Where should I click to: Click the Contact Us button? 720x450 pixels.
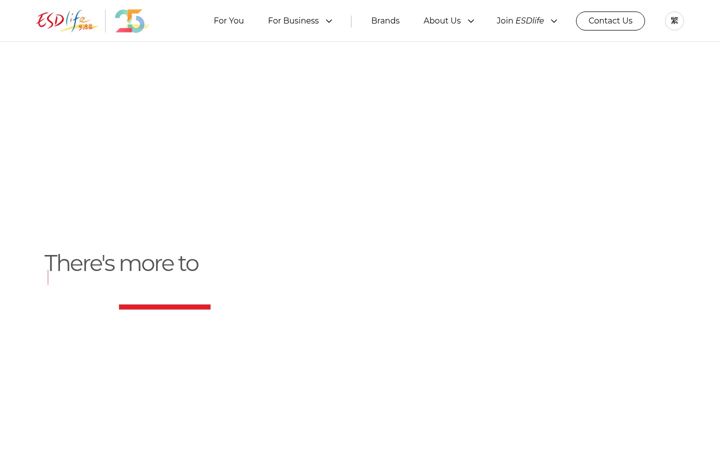pyautogui.click(x=610, y=21)
